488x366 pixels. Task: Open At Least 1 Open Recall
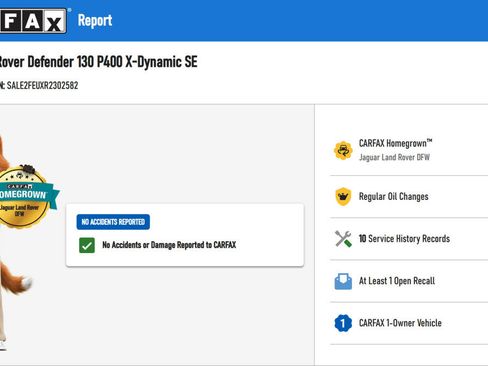(409, 281)
